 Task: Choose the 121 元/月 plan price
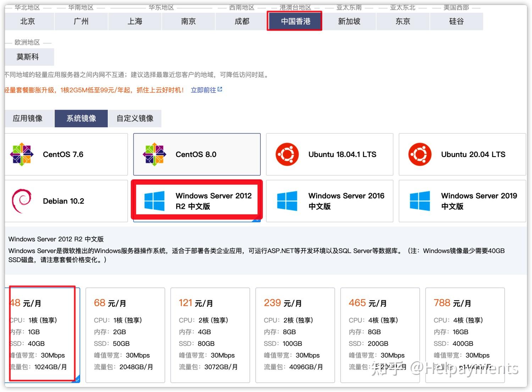click(x=196, y=303)
